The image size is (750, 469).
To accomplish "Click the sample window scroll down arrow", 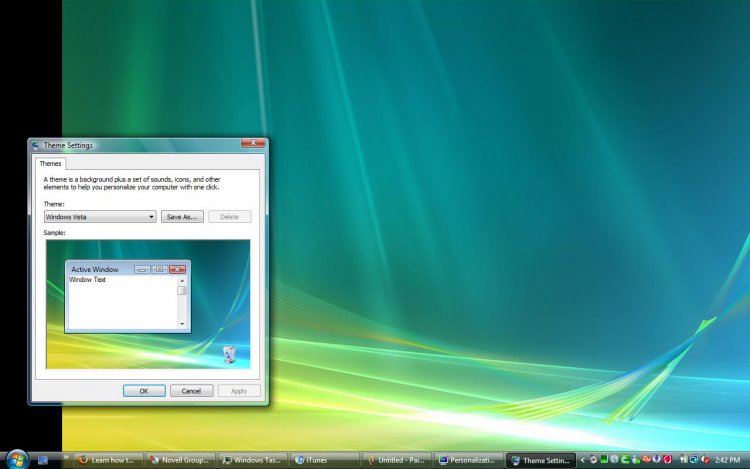I will [182, 324].
